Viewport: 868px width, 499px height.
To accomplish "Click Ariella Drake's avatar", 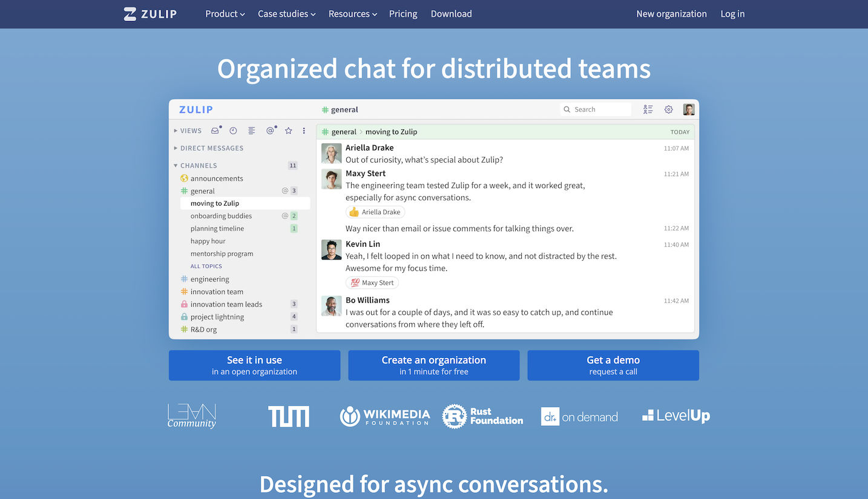I will [332, 154].
